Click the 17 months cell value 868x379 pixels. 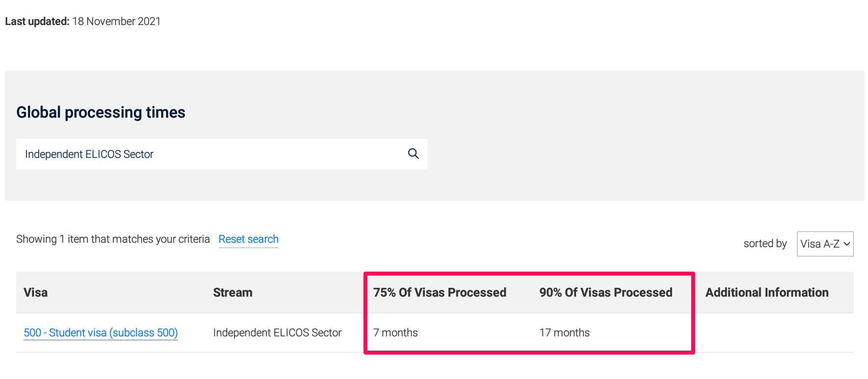click(x=564, y=332)
